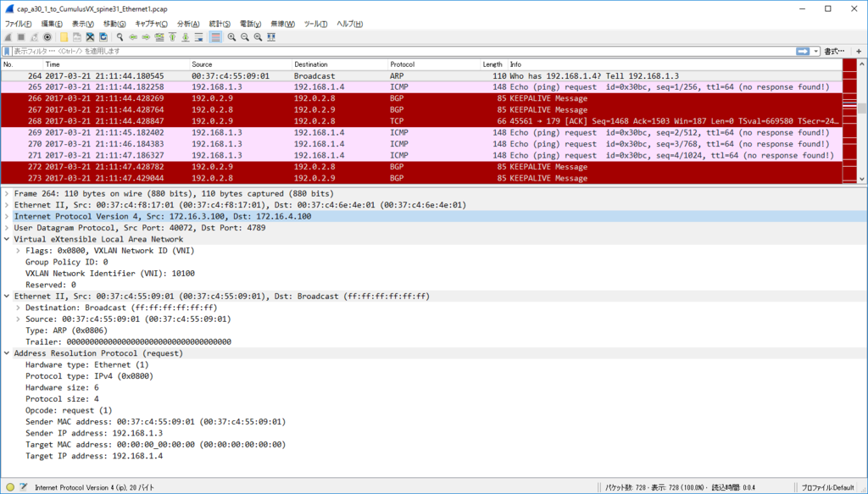The width and height of the screenshot is (868, 494).
Task: Sort by the Info column header
Action: pos(674,64)
